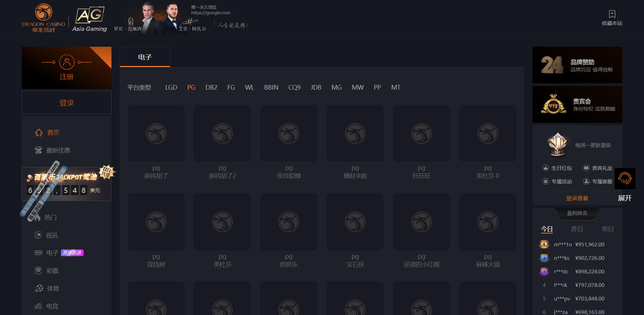Viewport: 644px width, 315px height.
Task: Click the user register icon
Action: [x=67, y=62]
